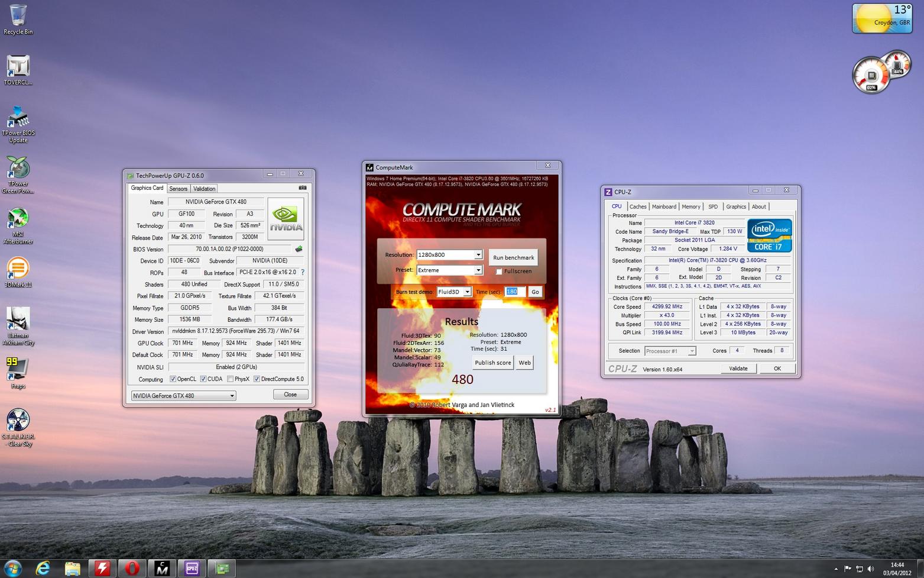
Task: Toggle DirectCompute 5.0 checkbox in GPU-Z
Action: point(257,379)
